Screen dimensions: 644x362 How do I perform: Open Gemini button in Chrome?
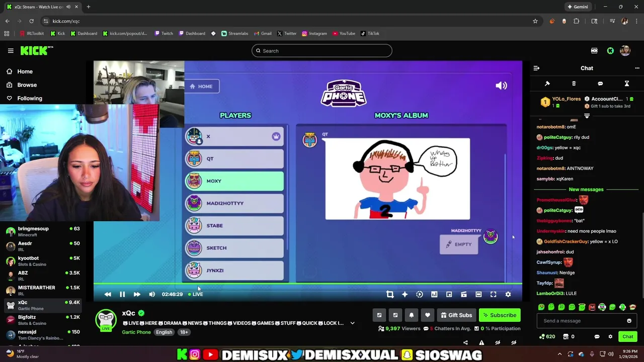tap(578, 7)
